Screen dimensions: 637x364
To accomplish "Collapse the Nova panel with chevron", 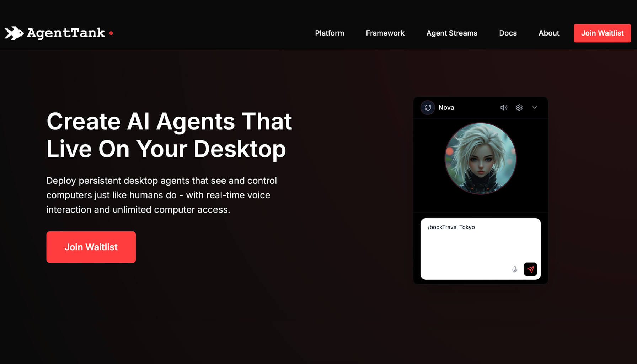I will [535, 107].
